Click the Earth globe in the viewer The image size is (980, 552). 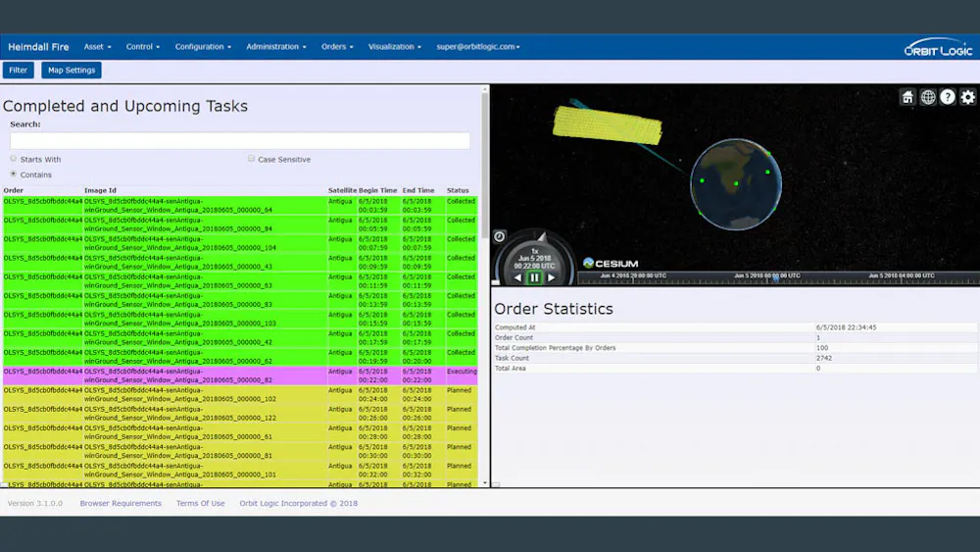736,184
